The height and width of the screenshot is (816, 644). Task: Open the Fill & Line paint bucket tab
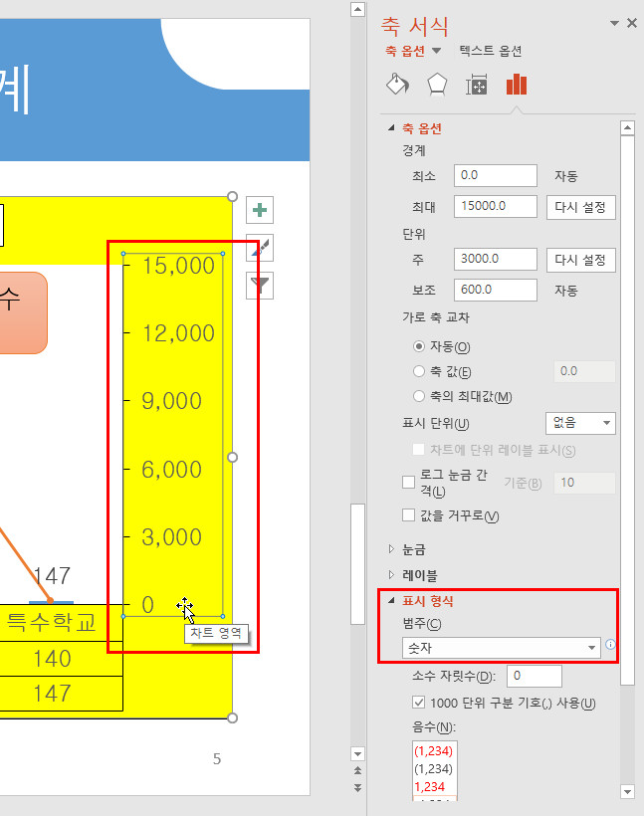tap(396, 86)
